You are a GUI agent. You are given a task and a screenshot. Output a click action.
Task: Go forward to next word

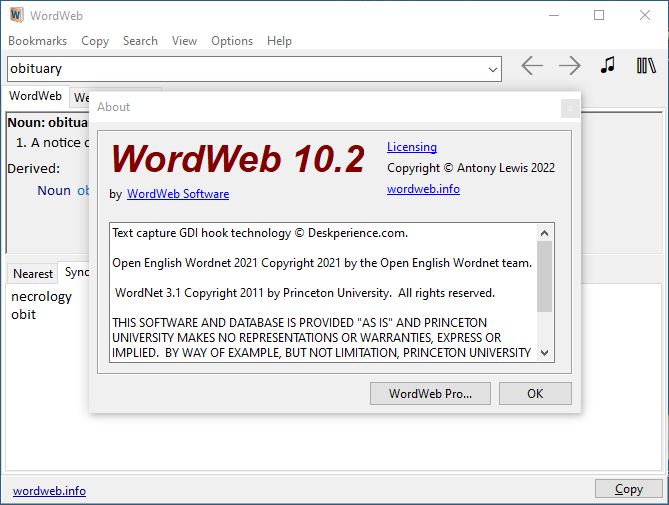point(570,66)
